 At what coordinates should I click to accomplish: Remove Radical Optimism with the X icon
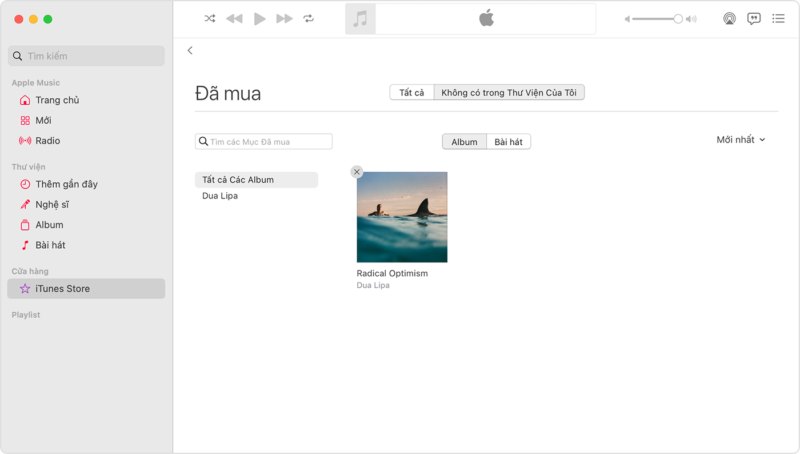coord(357,172)
